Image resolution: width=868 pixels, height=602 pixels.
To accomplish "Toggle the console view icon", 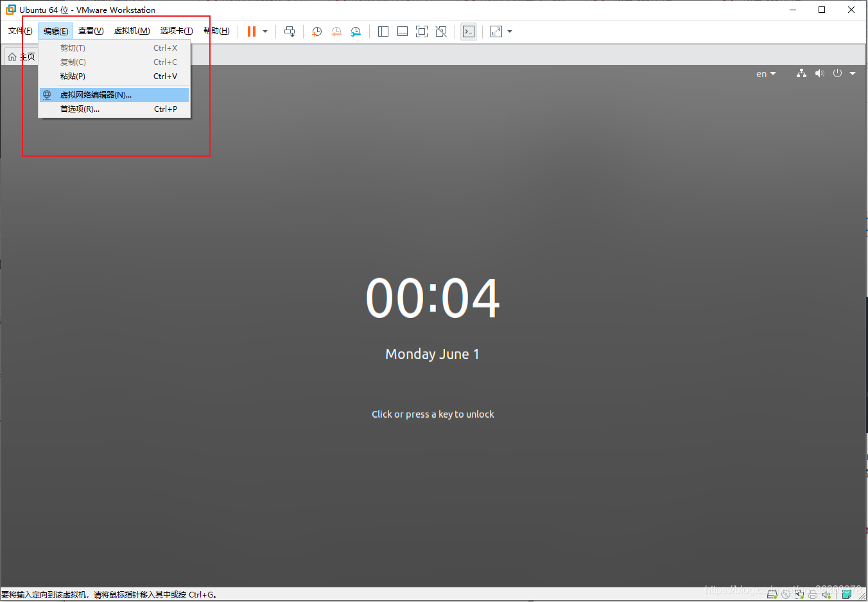I will (x=469, y=31).
